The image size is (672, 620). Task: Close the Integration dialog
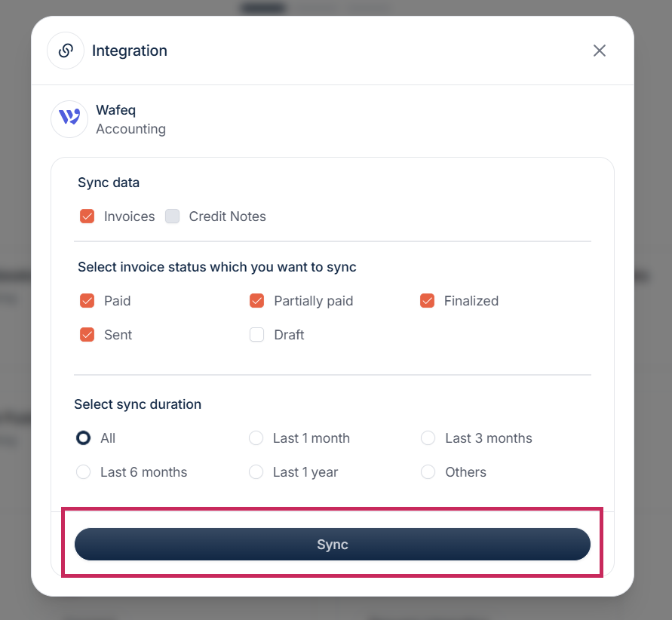point(600,51)
